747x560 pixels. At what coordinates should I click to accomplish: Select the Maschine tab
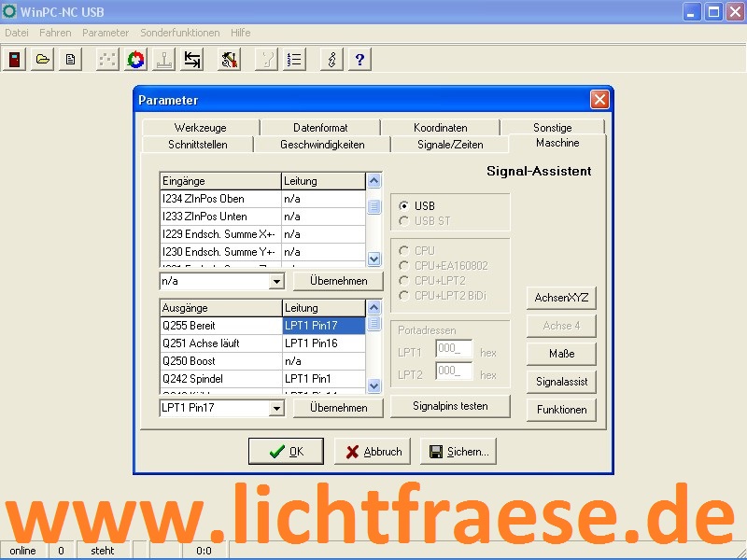click(557, 143)
